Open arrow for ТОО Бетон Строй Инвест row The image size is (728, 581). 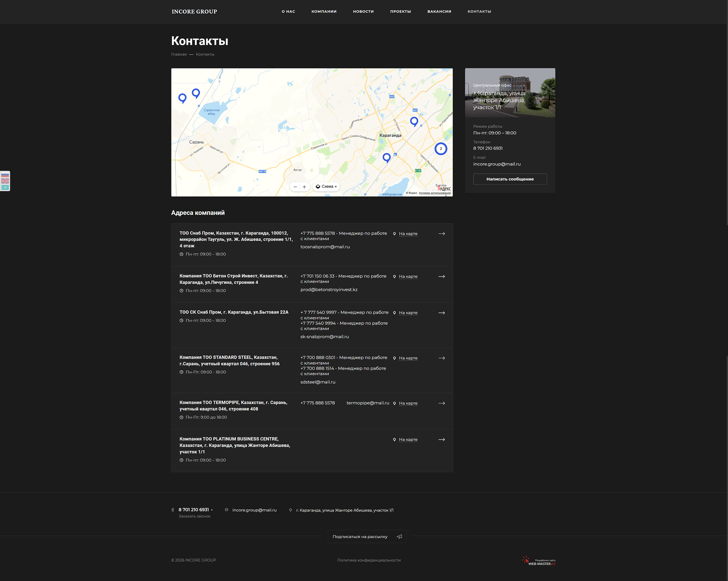442,277
